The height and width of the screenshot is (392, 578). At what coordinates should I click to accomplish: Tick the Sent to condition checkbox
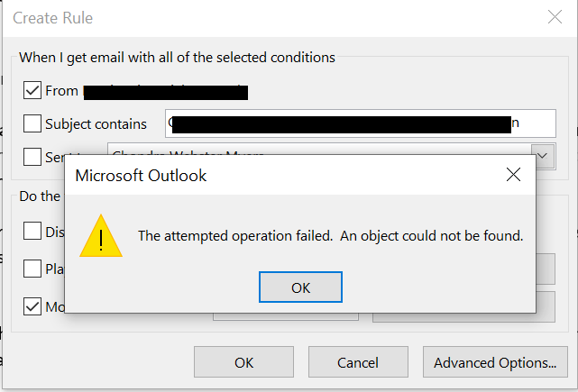click(32, 157)
